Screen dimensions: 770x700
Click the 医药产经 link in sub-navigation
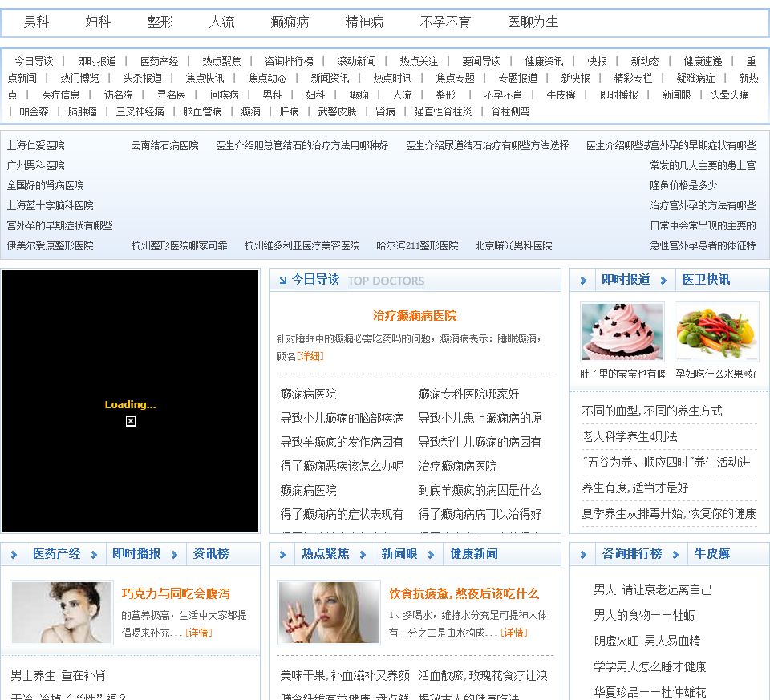click(x=159, y=61)
